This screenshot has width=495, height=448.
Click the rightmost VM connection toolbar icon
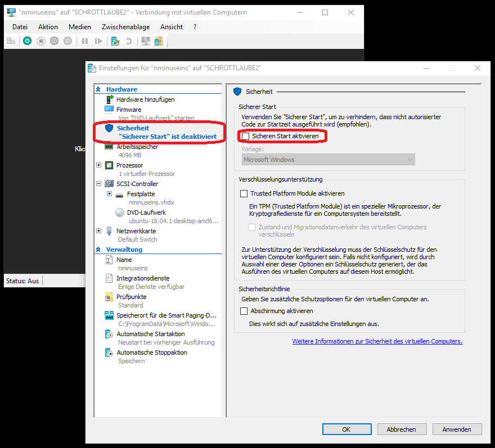point(159,41)
